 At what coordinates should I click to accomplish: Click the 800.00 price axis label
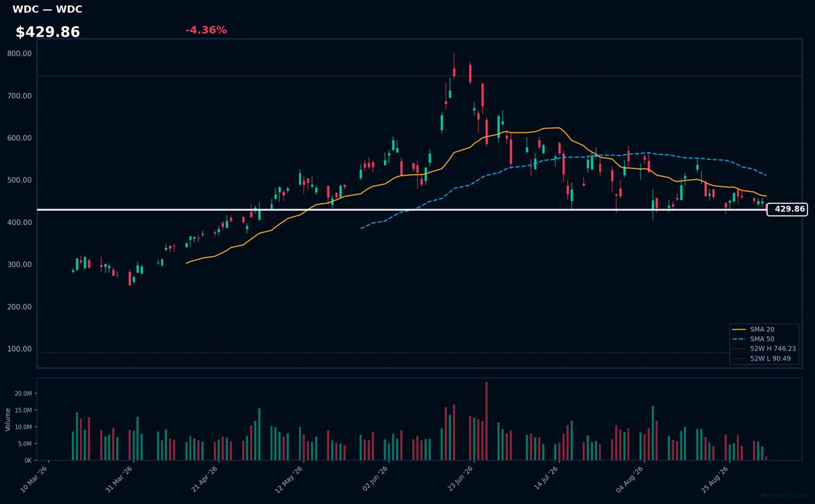pyautogui.click(x=20, y=54)
